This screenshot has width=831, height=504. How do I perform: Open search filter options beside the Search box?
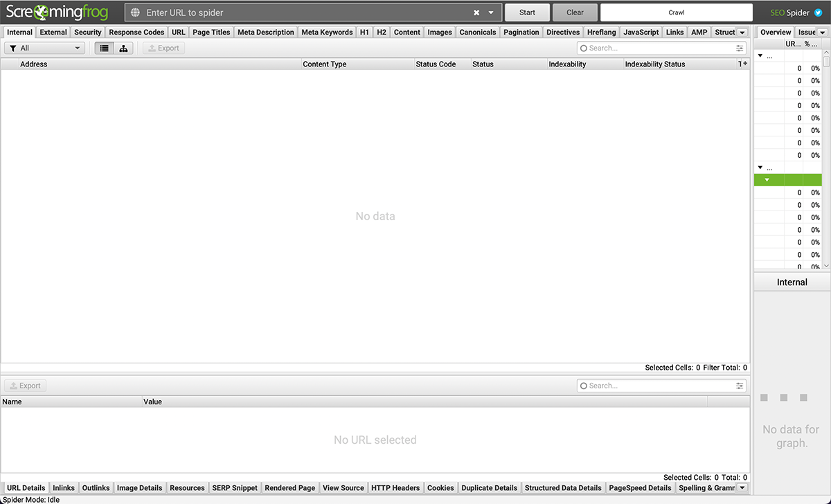(740, 48)
